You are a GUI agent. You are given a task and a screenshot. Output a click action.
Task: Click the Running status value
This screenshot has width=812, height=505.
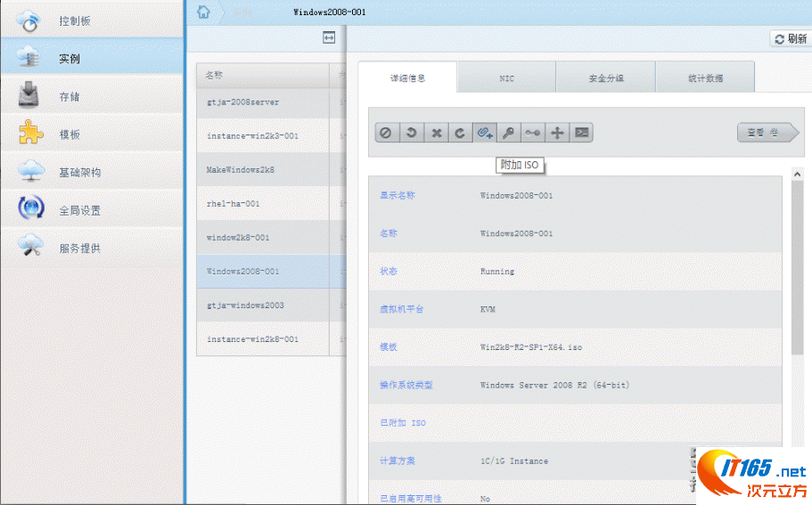pyautogui.click(x=497, y=271)
